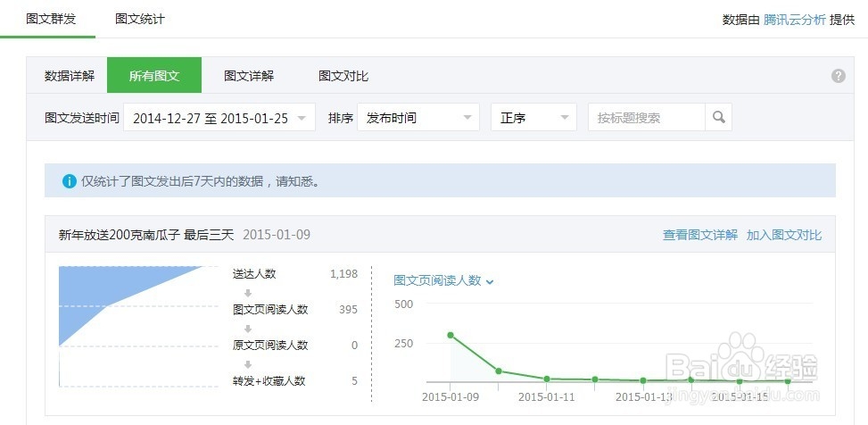Click the 按标题搜索 search field
The image size is (868, 425).
pyautogui.click(x=647, y=118)
